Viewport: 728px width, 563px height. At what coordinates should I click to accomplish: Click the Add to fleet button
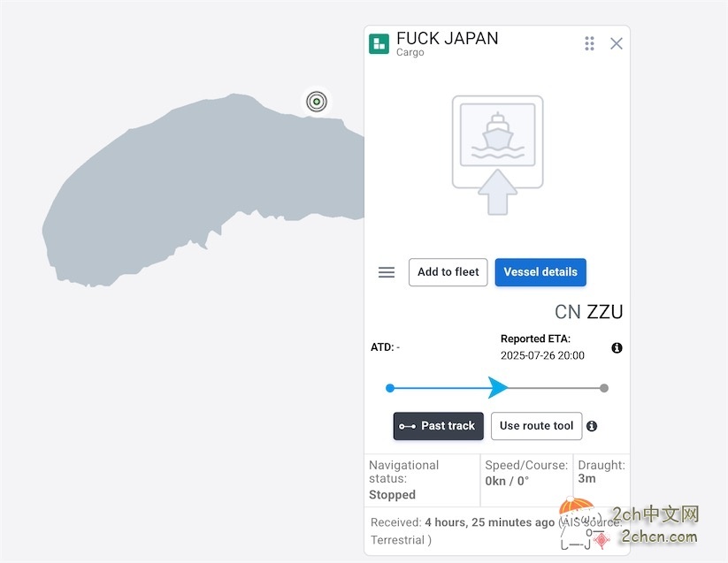448,272
